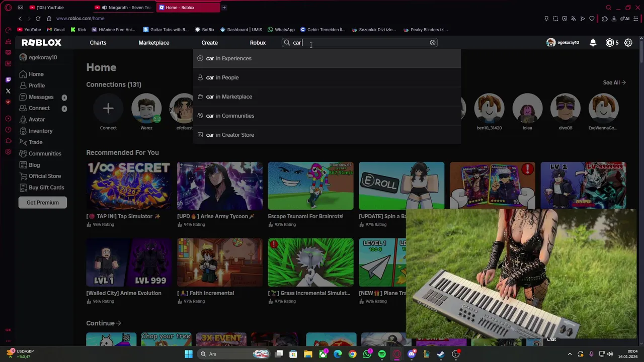The height and width of the screenshot is (362, 644).
Task: Open X icon in Opera sidebar
Action: pyautogui.click(x=8, y=91)
